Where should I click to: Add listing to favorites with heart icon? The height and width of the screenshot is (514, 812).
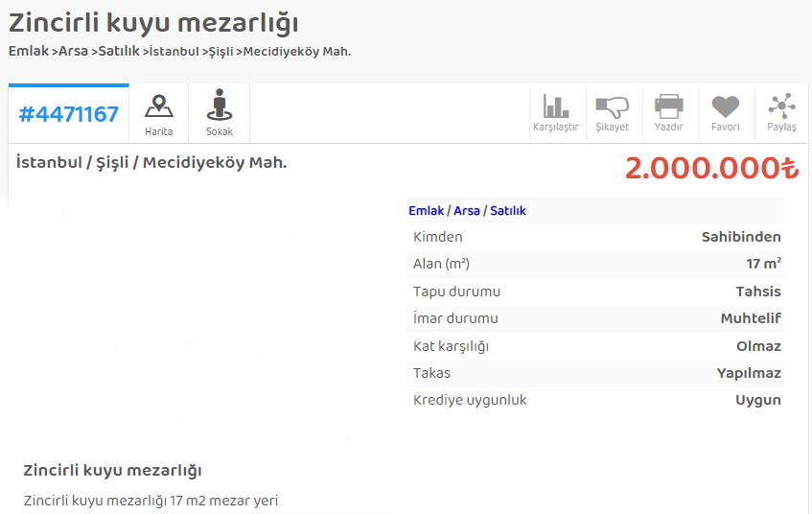tap(725, 113)
